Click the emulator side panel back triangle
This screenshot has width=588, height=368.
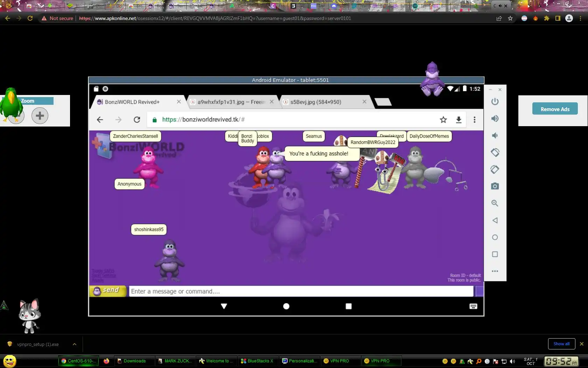pyautogui.click(x=495, y=220)
